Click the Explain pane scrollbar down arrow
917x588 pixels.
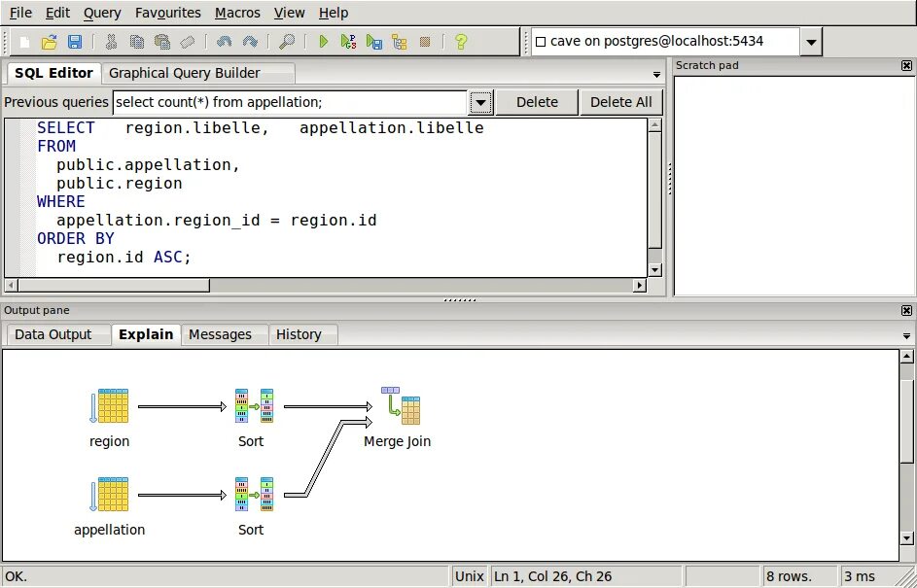tap(906, 537)
